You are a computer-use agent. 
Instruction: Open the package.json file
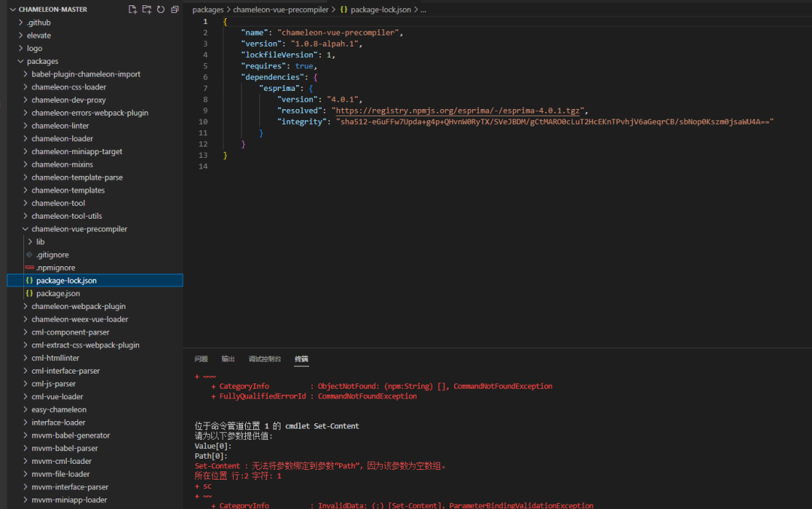[58, 293]
